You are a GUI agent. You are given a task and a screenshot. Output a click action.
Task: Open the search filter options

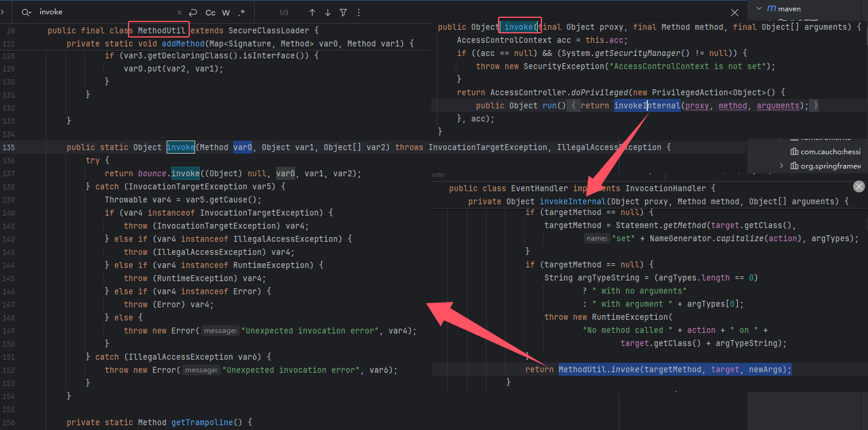(x=343, y=13)
